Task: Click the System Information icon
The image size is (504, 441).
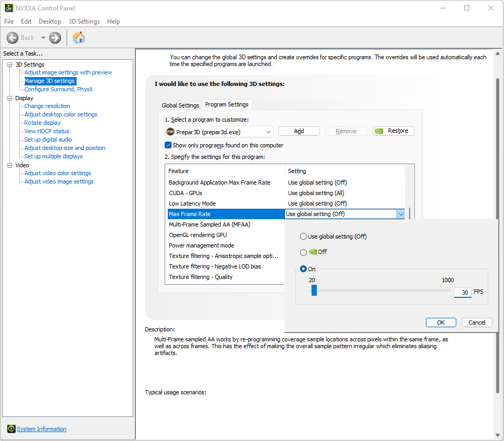Action: (11, 429)
